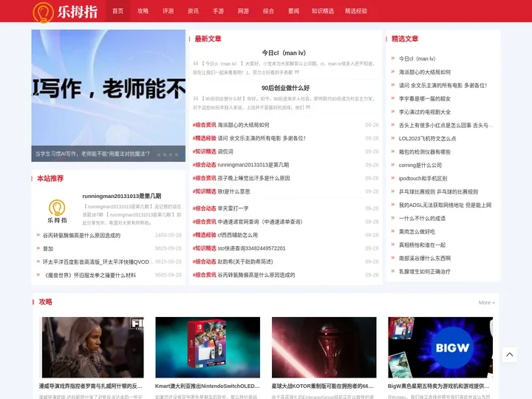Screen dimensions: 532x399
Task: Click the 乐拇指 thumbnail in 本站推荐
Action: (57, 211)
